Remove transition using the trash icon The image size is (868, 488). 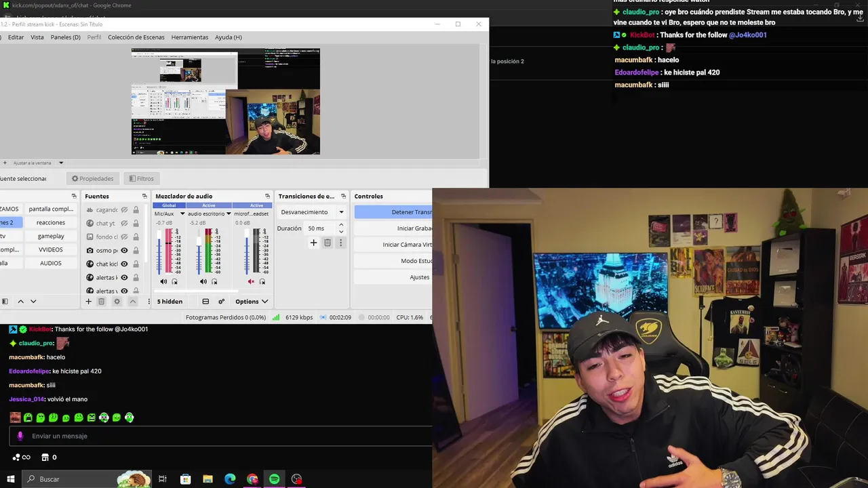coord(328,243)
